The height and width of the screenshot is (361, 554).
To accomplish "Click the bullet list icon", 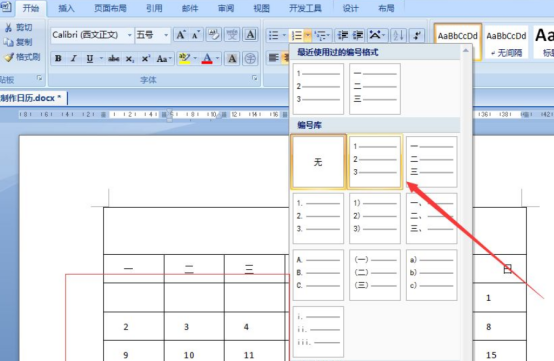I will click(x=273, y=35).
